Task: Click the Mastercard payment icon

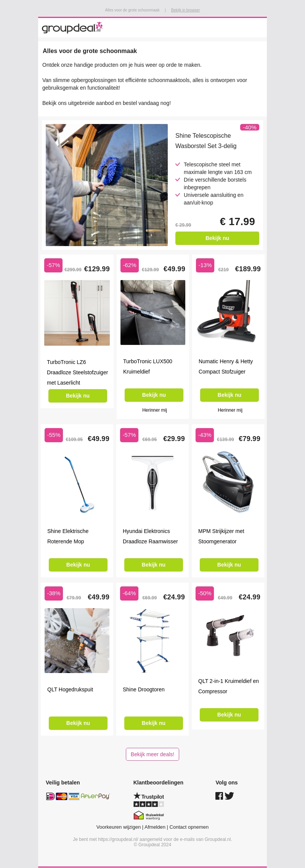Action: click(61, 796)
